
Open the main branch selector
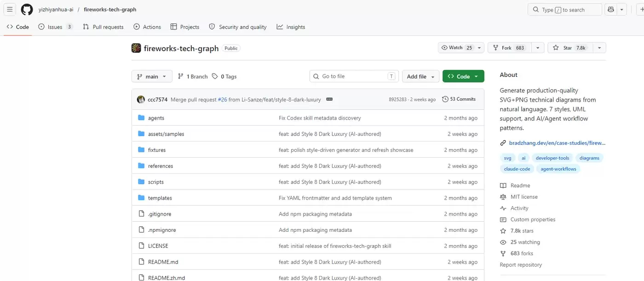pos(152,76)
